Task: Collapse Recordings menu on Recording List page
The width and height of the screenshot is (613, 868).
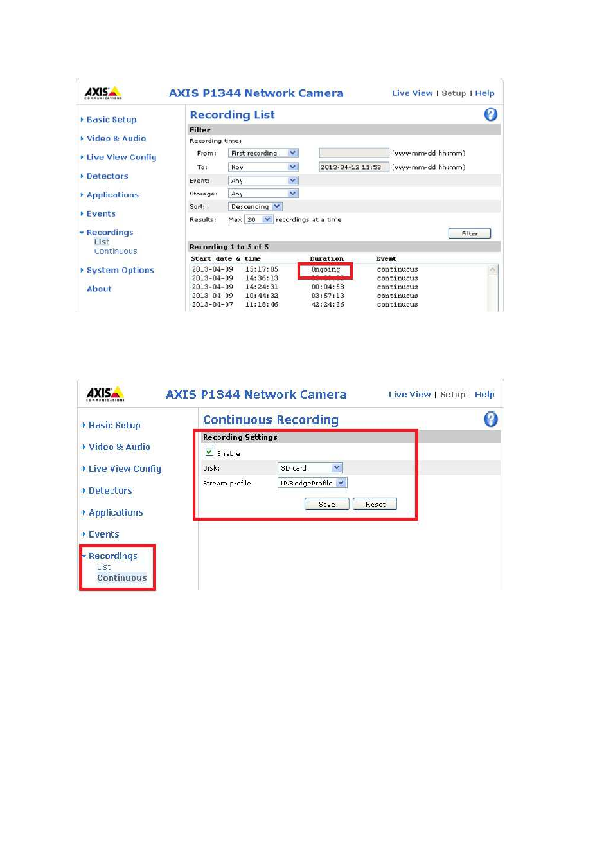Action: (x=109, y=232)
